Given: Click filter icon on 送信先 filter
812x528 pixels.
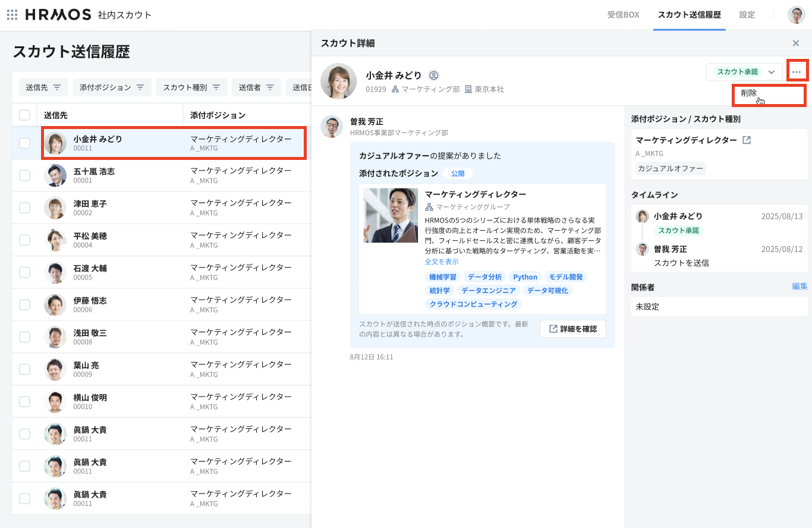Looking at the screenshot, I should point(57,87).
